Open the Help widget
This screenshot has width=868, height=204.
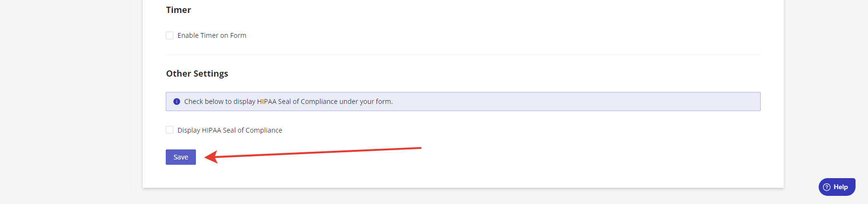pos(837,187)
